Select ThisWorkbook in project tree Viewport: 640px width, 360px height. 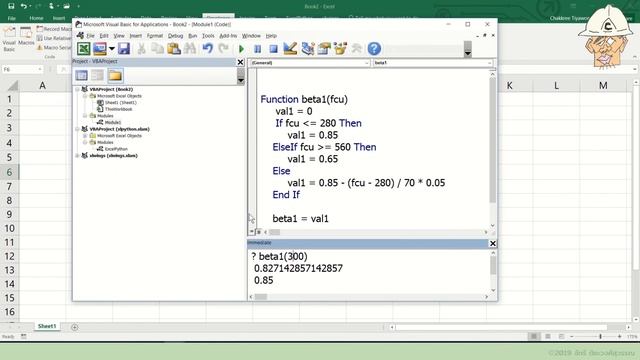point(118,109)
